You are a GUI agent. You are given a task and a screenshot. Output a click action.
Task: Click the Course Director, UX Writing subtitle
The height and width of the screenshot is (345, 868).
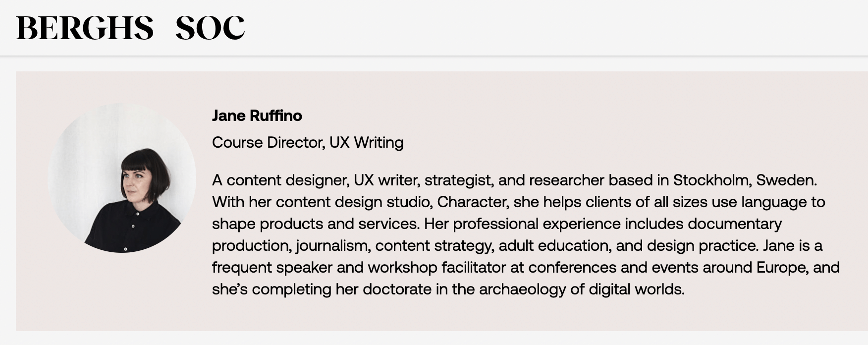point(308,142)
